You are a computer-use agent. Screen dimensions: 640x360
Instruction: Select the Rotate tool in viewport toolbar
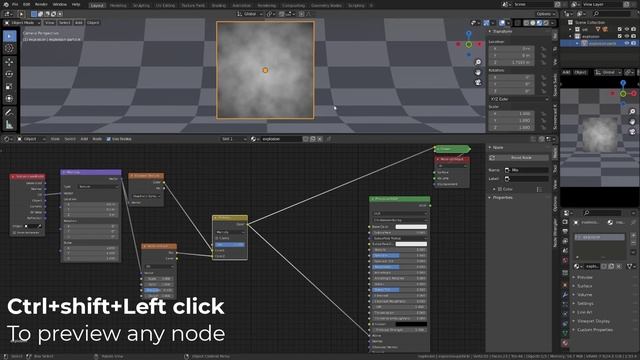tap(9, 74)
